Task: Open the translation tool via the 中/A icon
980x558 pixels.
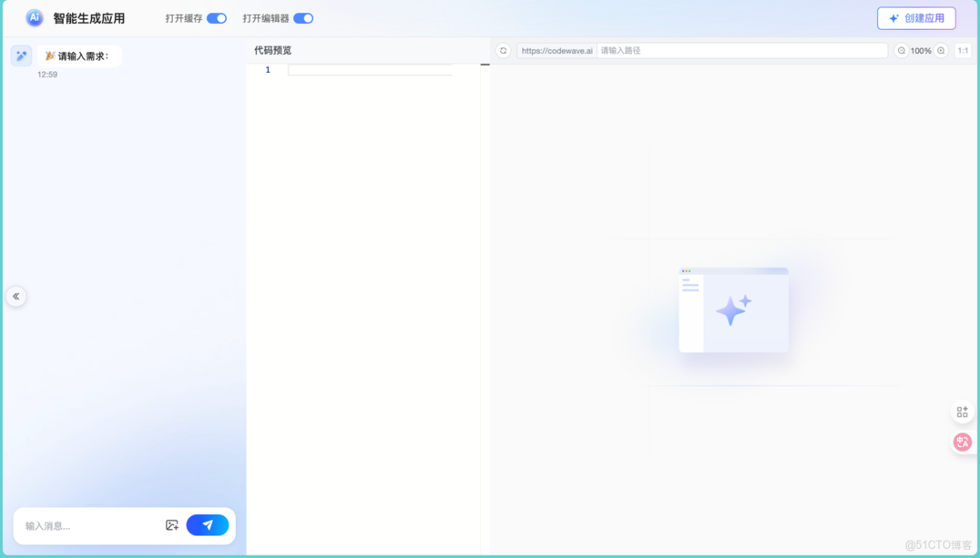Action: coord(962,441)
